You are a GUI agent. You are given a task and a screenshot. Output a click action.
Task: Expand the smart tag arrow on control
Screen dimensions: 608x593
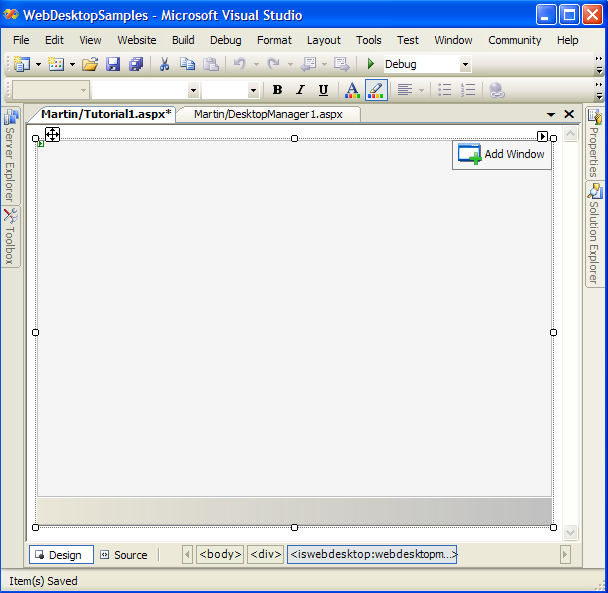tap(542, 136)
